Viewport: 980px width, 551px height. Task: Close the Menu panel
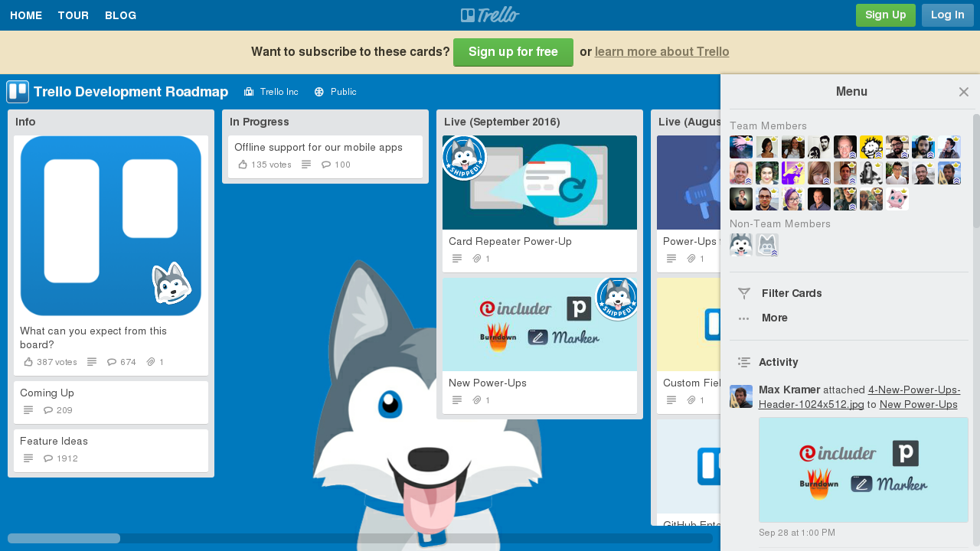(964, 92)
